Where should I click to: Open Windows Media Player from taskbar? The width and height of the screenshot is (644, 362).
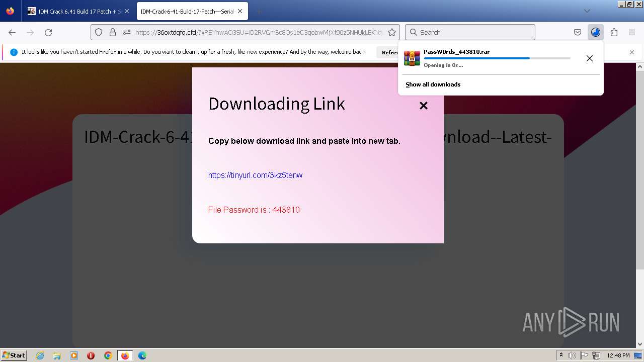pos(74,355)
